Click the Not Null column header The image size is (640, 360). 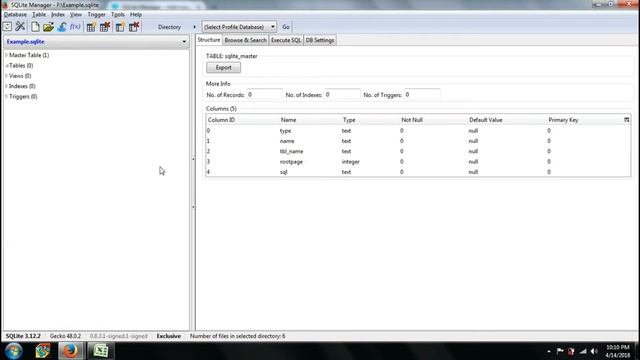point(433,120)
